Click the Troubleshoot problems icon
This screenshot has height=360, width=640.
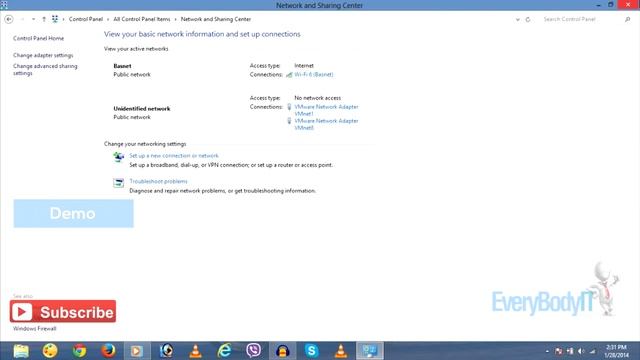tap(118, 182)
